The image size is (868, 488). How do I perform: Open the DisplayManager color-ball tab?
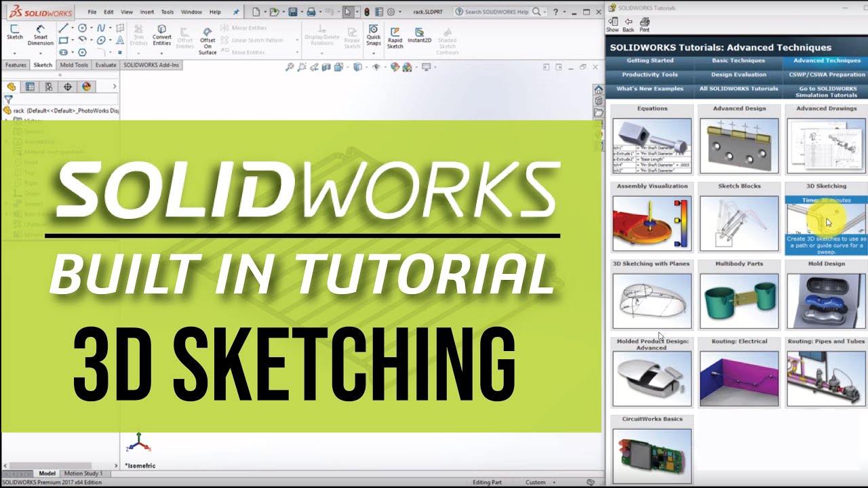87,87
